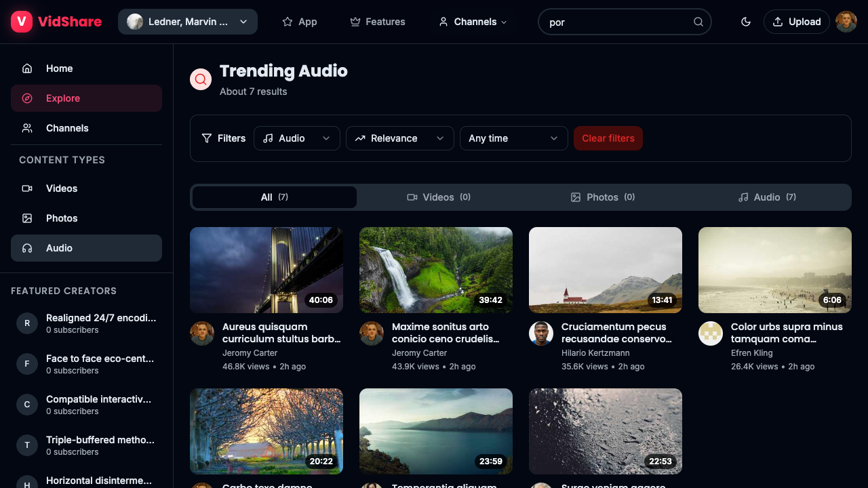The height and width of the screenshot is (488, 868).
Task: Open featured creator Compatible interactive
Action: (86, 405)
